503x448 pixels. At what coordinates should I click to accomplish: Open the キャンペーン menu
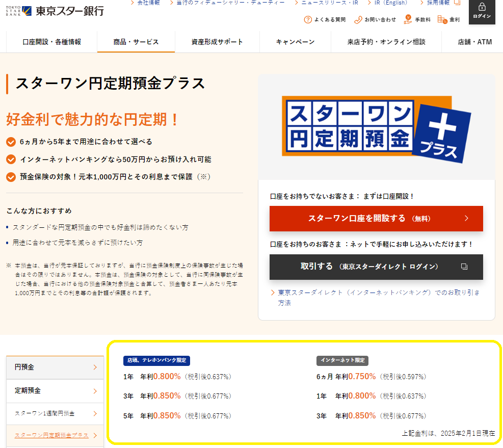point(295,42)
